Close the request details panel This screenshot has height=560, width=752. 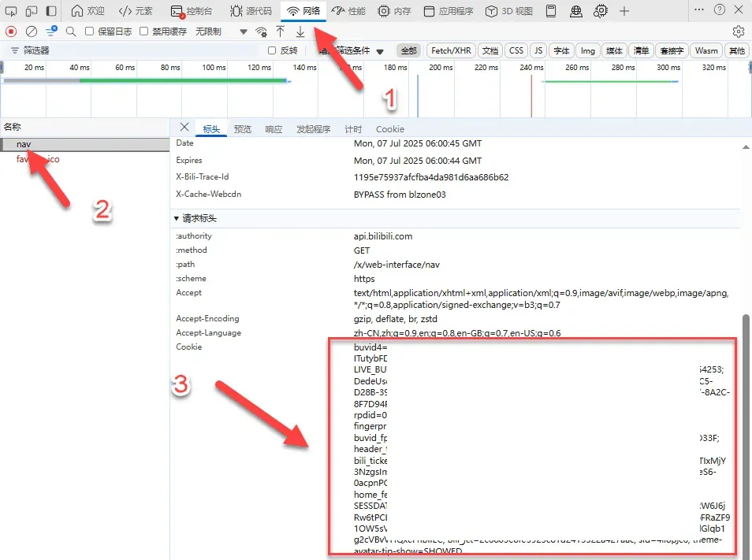coord(184,128)
